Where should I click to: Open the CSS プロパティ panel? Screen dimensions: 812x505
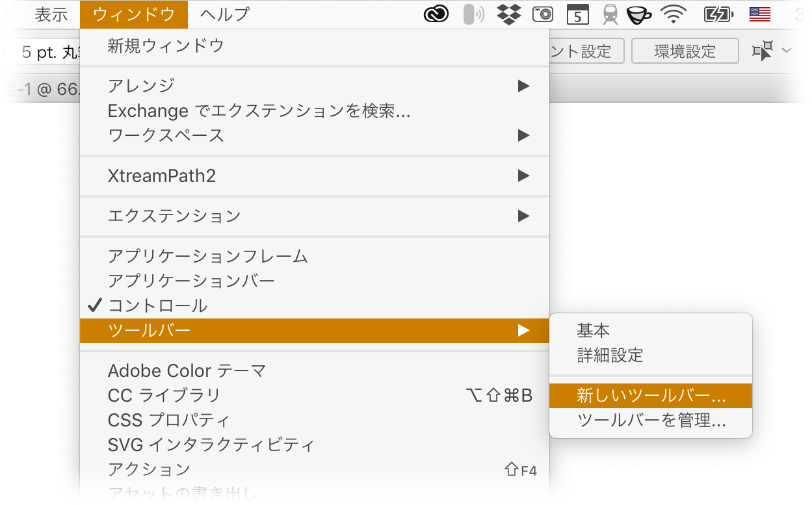(x=315, y=421)
